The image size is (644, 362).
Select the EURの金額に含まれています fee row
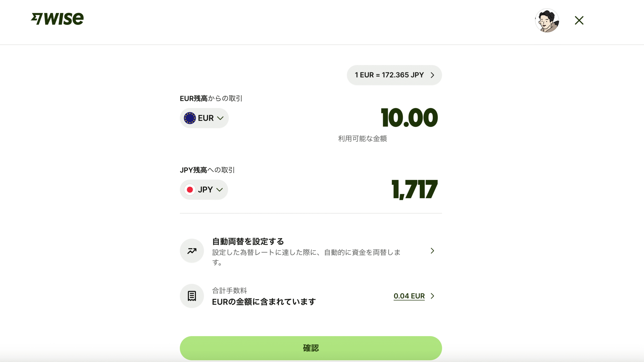point(311,296)
